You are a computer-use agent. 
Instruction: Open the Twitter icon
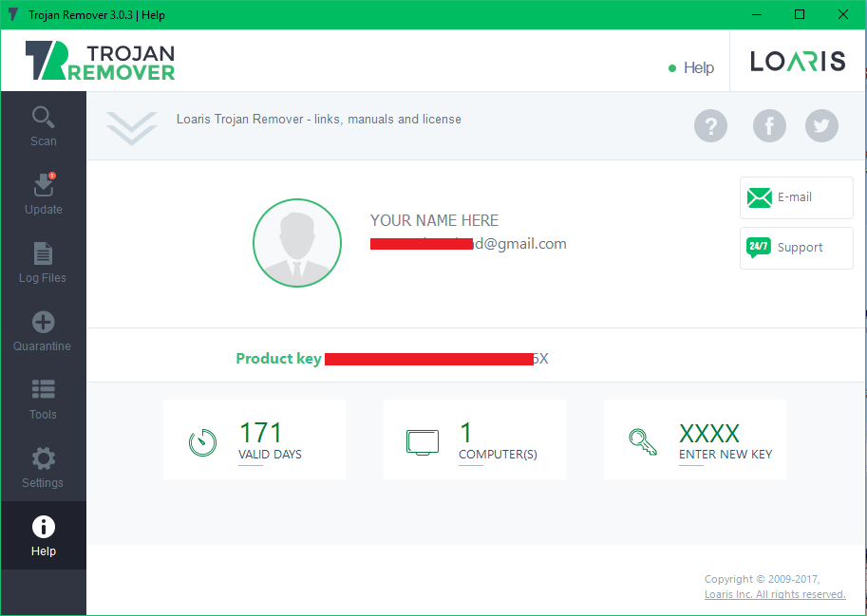[821, 125]
